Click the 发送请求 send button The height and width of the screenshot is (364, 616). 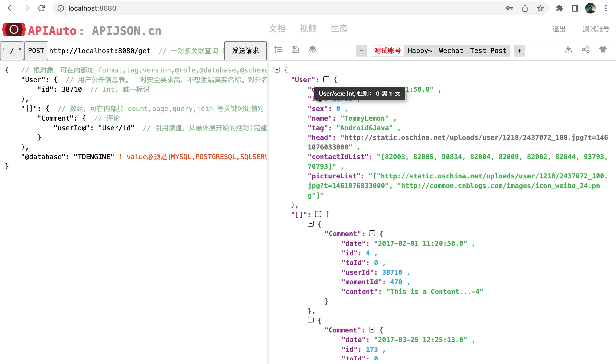(245, 51)
